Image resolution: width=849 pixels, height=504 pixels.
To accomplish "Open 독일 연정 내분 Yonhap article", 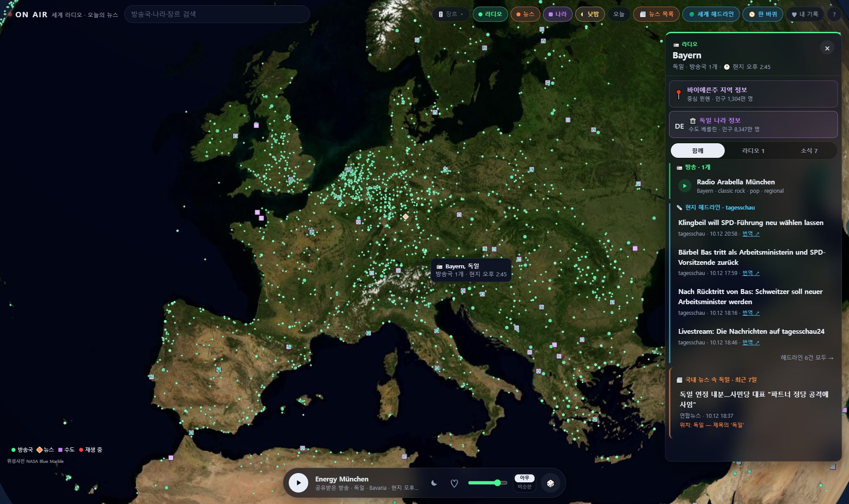I will click(x=754, y=399).
